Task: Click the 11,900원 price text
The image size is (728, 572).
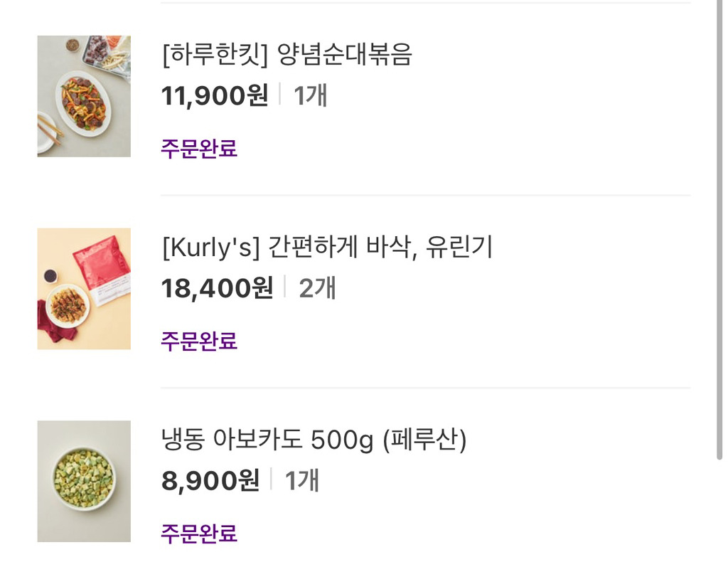Action: [215, 95]
